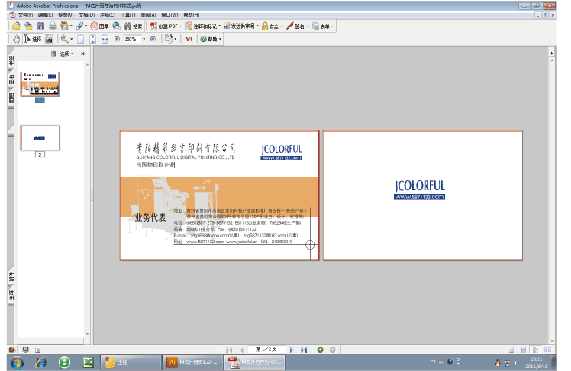Click in the zoom percentage field

132,39
